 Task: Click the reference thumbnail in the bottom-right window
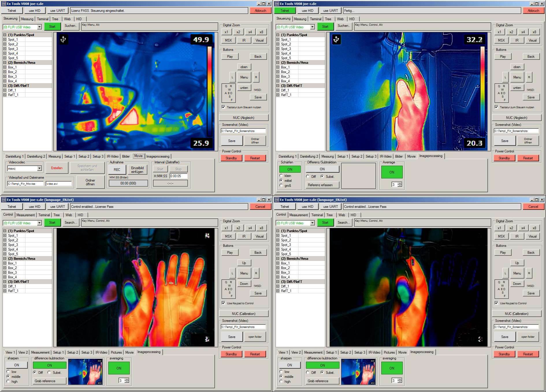(x=358, y=372)
